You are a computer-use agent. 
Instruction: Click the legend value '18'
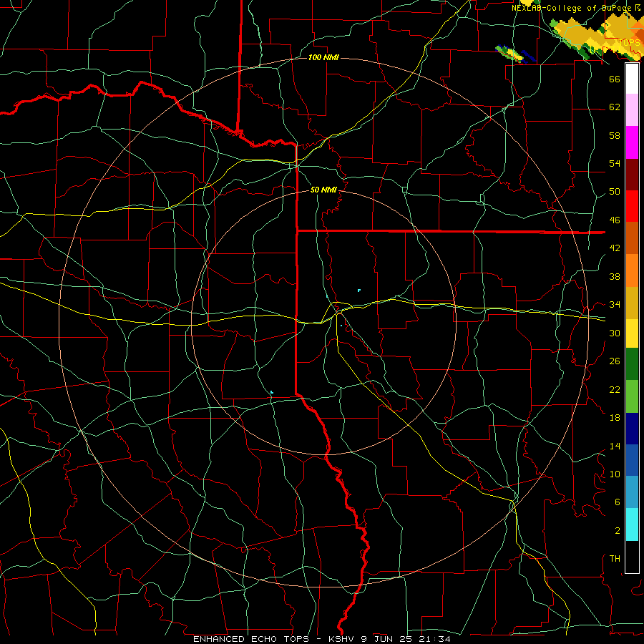coord(615,418)
